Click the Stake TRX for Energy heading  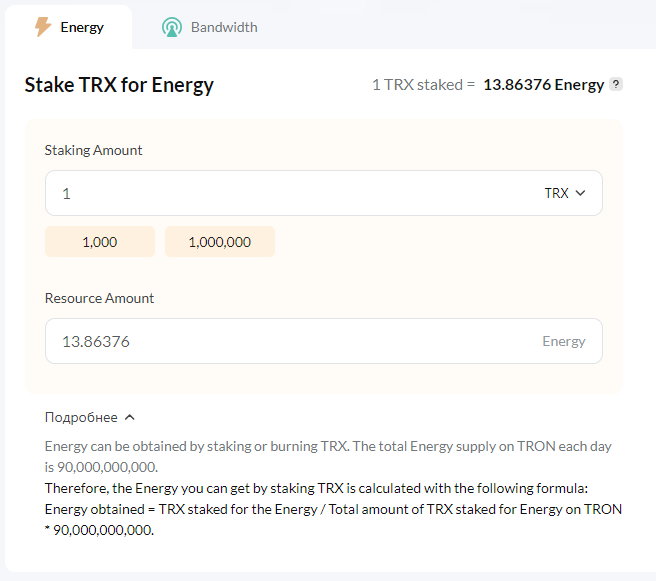tap(119, 85)
